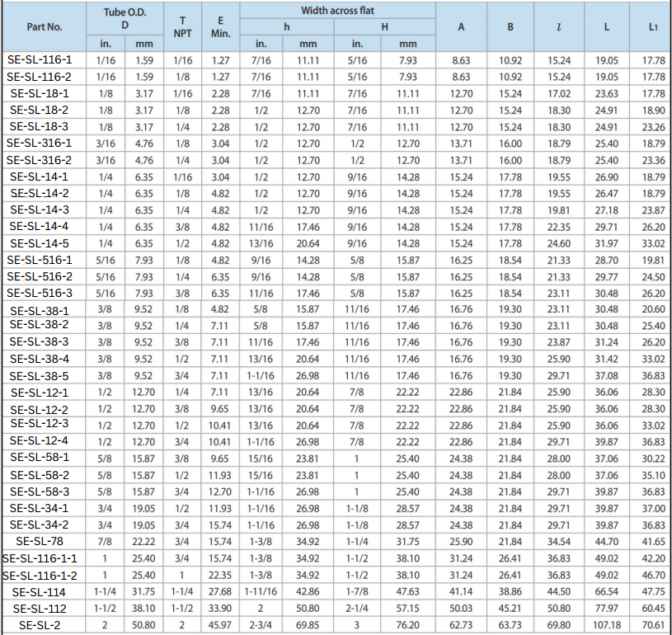
Task: Select the B column header
Action: [x=510, y=26]
